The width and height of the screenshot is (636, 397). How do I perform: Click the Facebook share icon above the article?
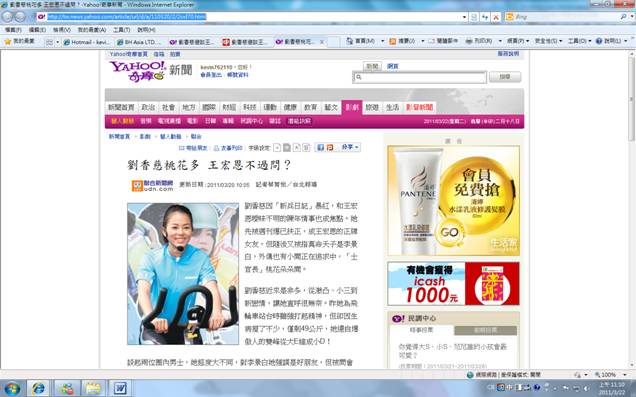coord(320,148)
